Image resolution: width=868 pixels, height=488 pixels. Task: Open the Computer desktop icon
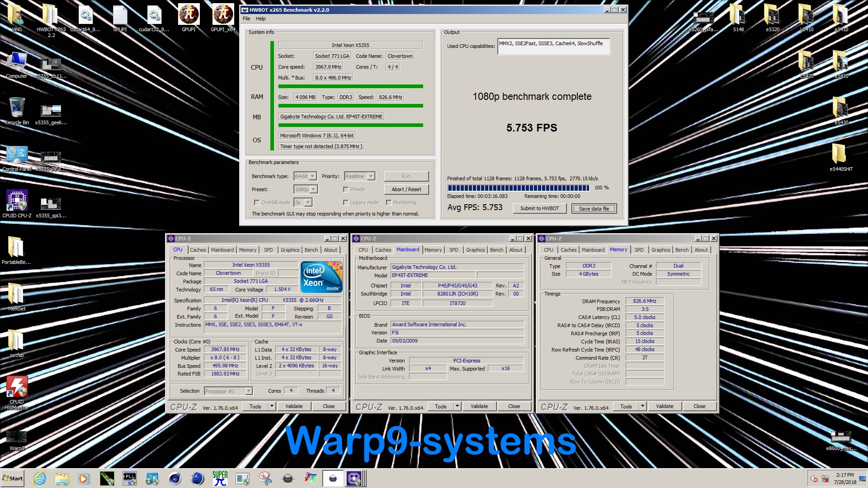click(17, 65)
